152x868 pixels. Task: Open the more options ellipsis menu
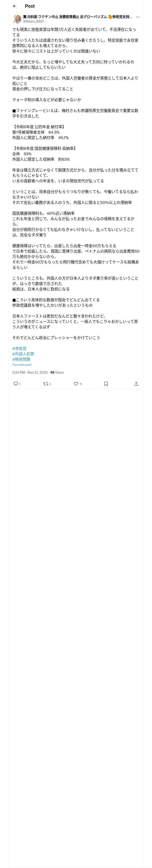[x=138, y=17]
